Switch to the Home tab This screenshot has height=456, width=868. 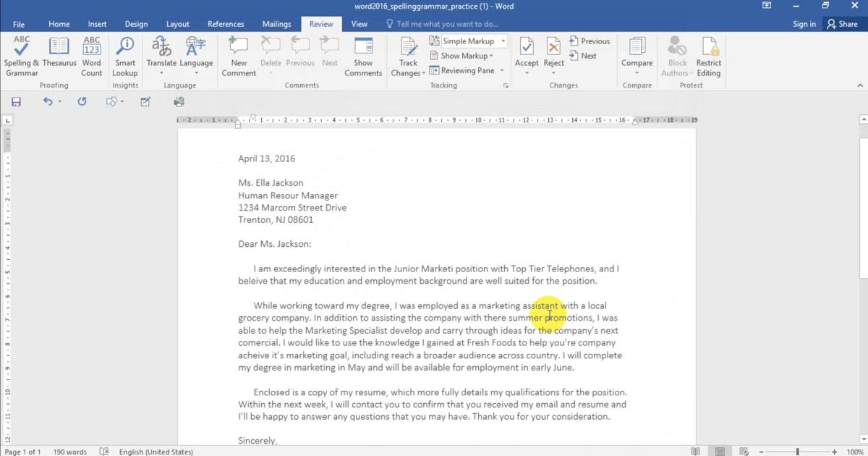[x=59, y=24]
